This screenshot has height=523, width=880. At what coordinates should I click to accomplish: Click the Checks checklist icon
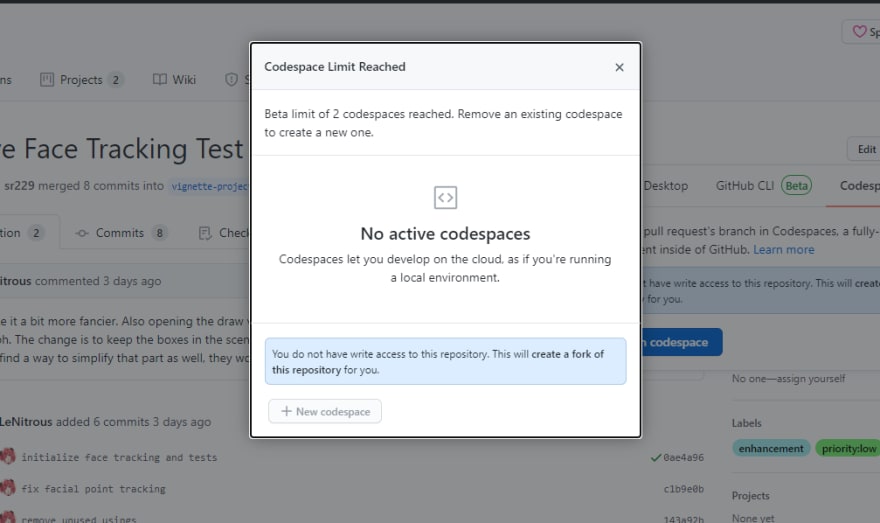click(x=205, y=233)
